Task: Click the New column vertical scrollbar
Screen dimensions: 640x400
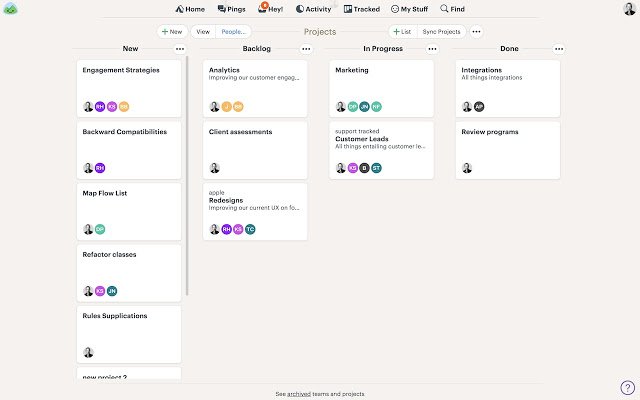Action: pos(187,176)
